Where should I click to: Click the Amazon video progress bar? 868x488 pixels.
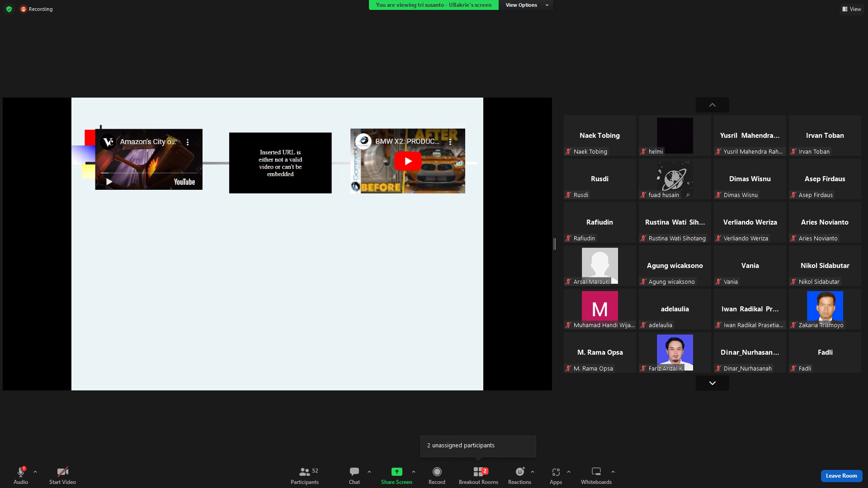[x=149, y=173]
